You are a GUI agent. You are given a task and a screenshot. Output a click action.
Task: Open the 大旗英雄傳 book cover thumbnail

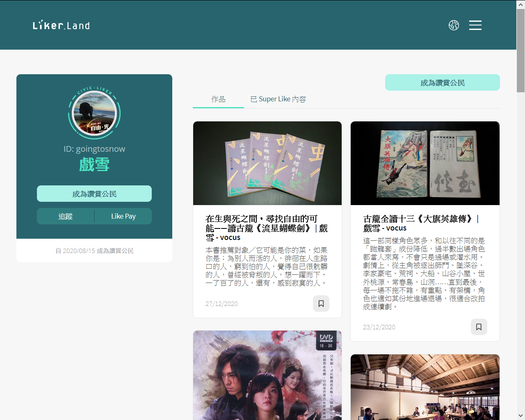pyautogui.click(x=425, y=163)
